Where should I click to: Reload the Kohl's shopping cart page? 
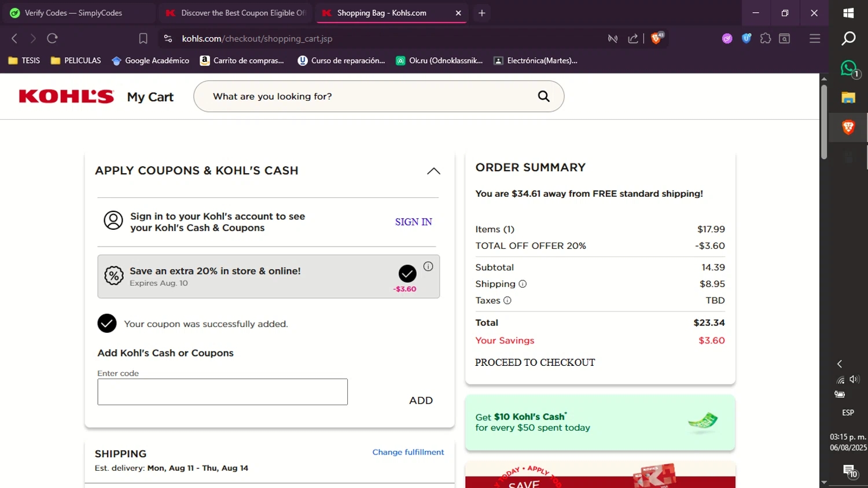click(x=52, y=39)
